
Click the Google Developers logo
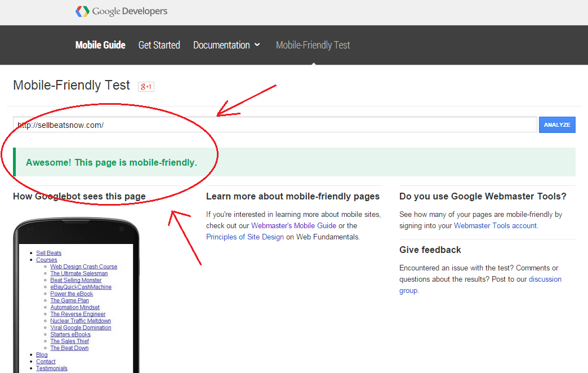pyautogui.click(x=122, y=11)
